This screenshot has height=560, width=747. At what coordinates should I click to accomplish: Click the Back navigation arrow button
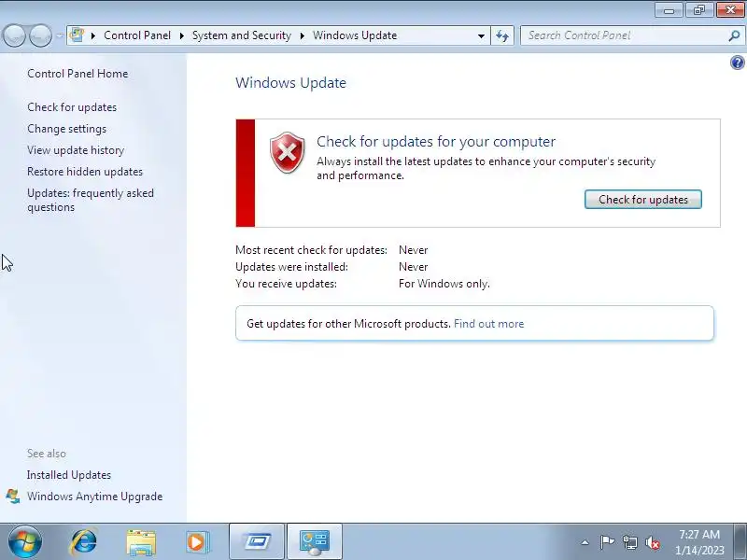[15, 35]
